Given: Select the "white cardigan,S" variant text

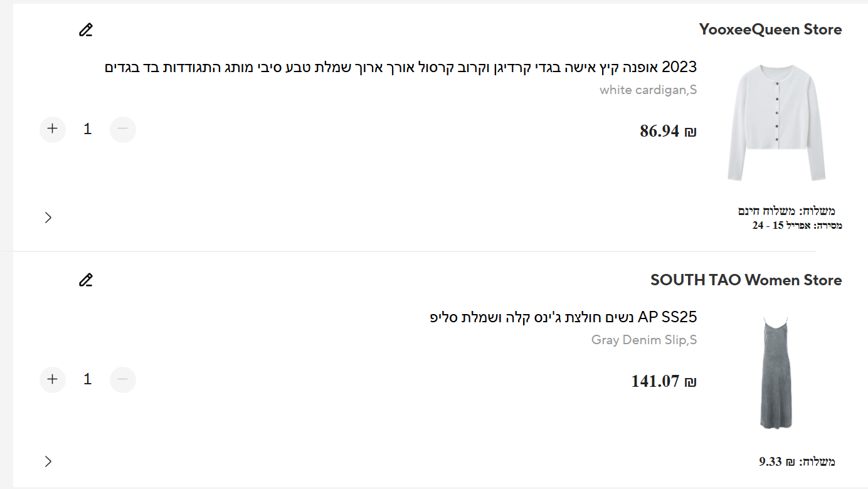Looking at the screenshot, I should tap(648, 90).
